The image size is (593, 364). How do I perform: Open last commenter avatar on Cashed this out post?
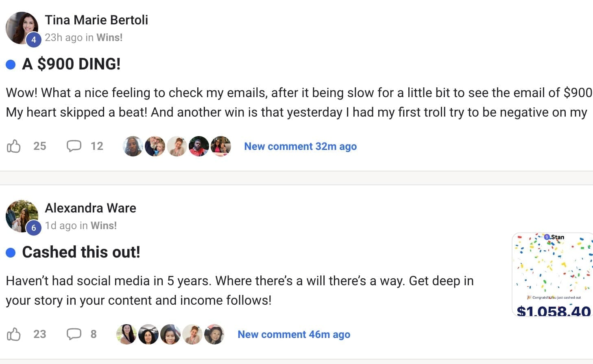[x=214, y=334]
